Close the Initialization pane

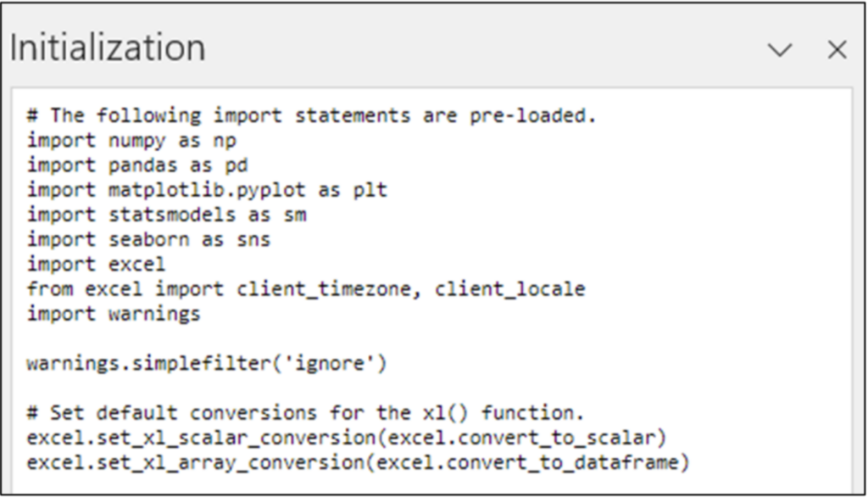pos(837,50)
